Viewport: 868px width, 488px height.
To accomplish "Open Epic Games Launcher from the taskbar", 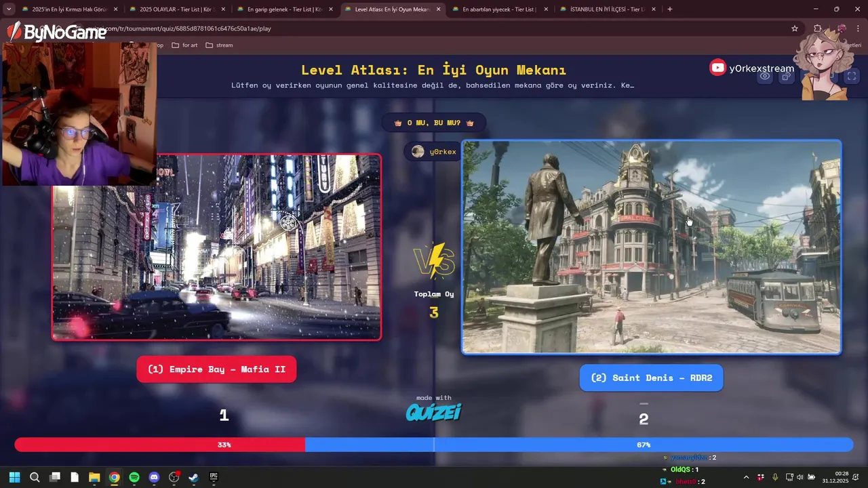I will click(x=214, y=477).
